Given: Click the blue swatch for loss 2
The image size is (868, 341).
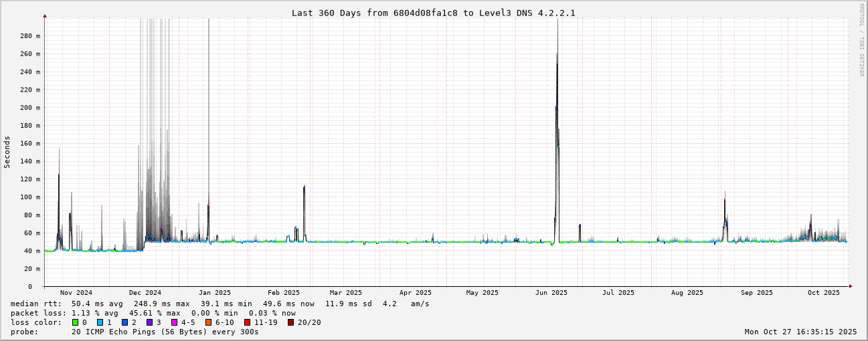Looking at the screenshot, I should click(x=124, y=322).
